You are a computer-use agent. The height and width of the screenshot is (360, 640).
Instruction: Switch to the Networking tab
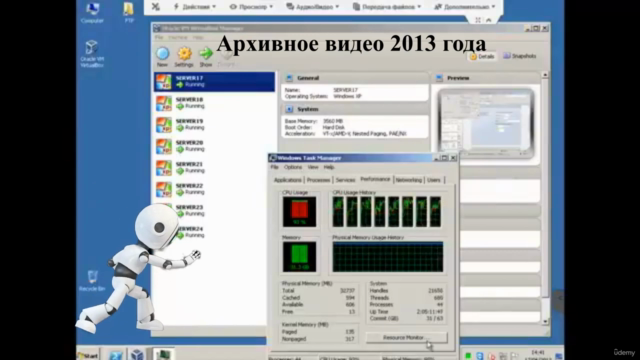point(409,180)
